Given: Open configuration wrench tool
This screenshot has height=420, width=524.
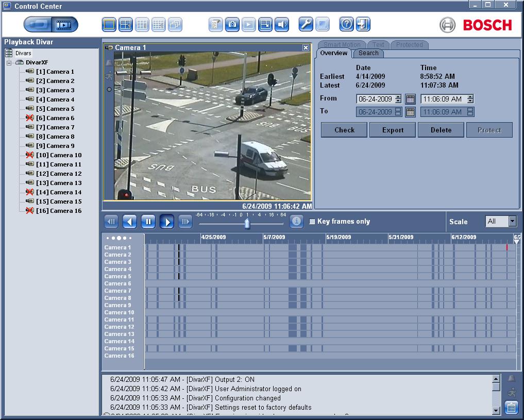Looking at the screenshot, I should pyautogui.click(x=306, y=24).
